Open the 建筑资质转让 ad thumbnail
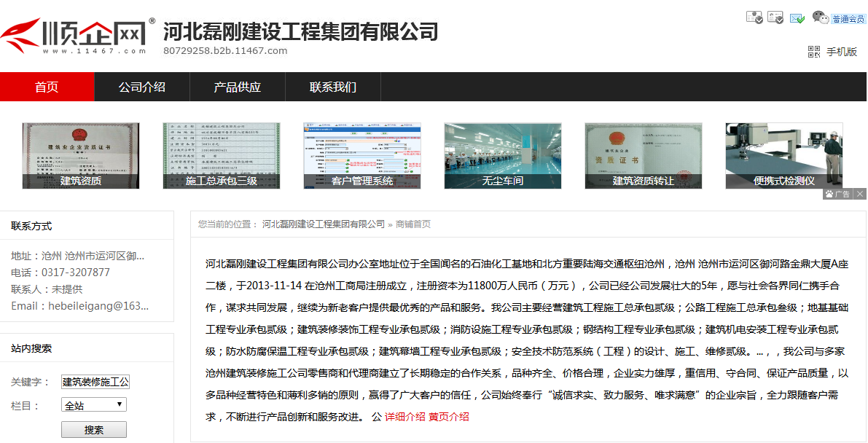Screen dimensions: 868x443 click(644, 156)
